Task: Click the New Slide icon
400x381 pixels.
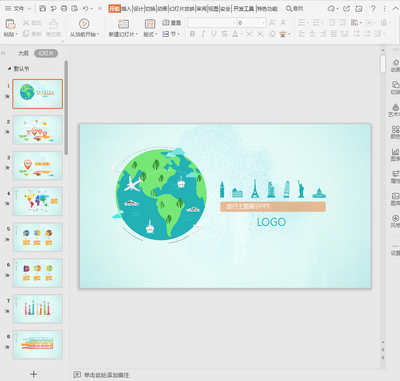Action: click(x=123, y=24)
